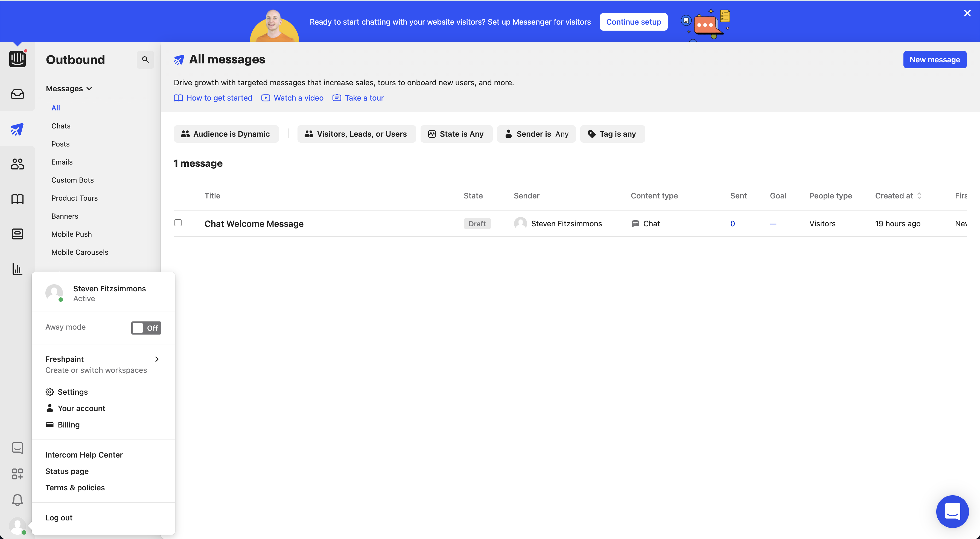
Task: Open How to get started link
Action: (213, 98)
